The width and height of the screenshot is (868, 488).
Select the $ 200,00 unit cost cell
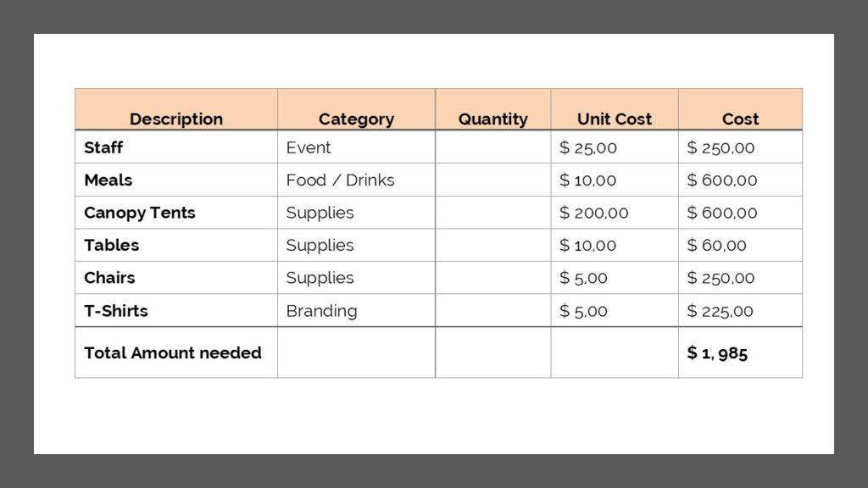click(615, 213)
